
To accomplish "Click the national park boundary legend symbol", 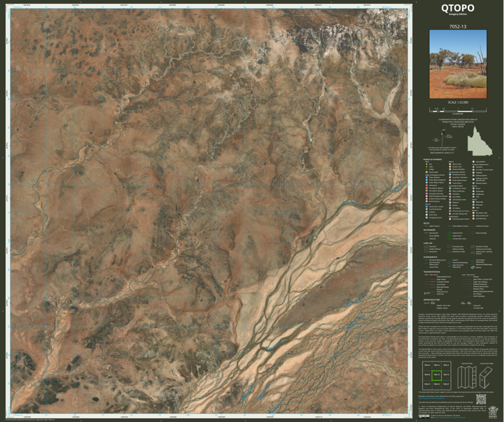I will pos(450,234).
